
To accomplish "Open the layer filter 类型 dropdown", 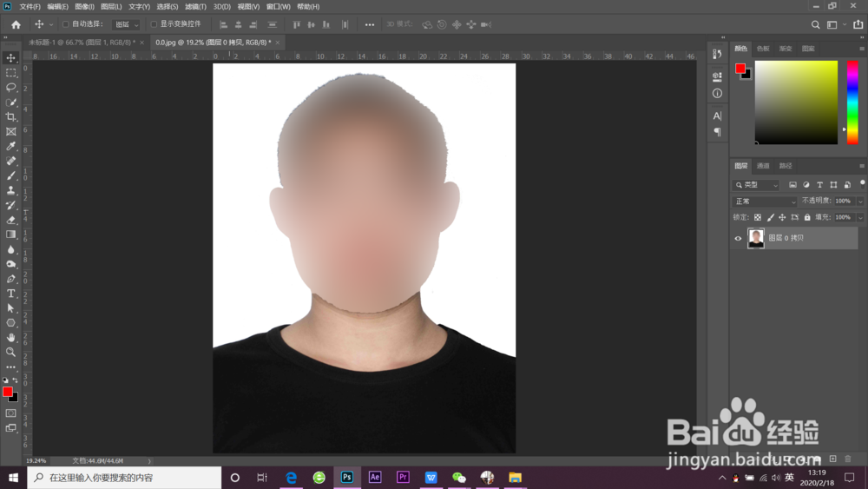I will 756,185.
